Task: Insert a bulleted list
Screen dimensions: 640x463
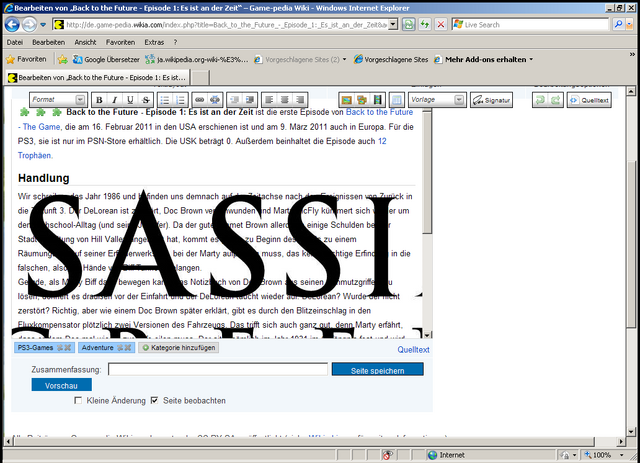Action: point(165,100)
